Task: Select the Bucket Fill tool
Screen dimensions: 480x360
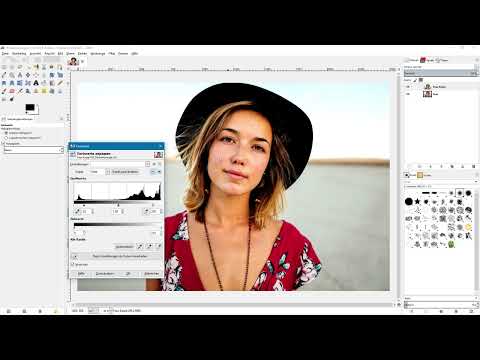Action: coord(44,83)
